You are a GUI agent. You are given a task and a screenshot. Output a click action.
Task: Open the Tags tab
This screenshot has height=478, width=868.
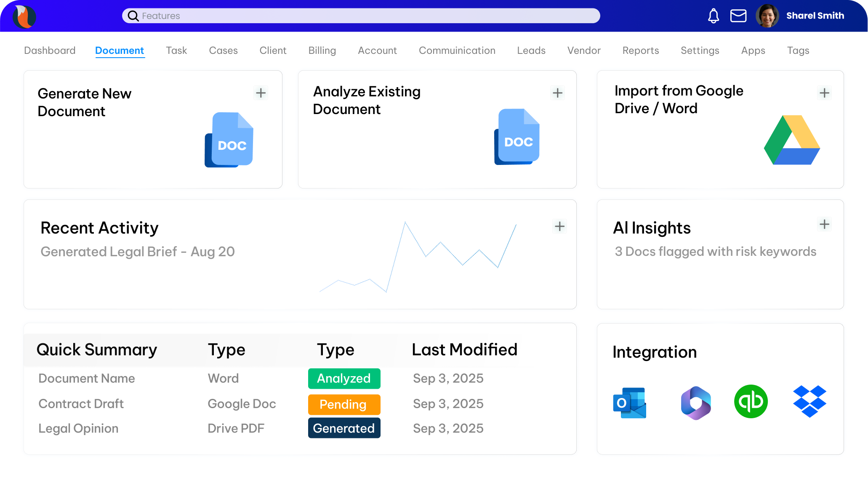click(798, 50)
